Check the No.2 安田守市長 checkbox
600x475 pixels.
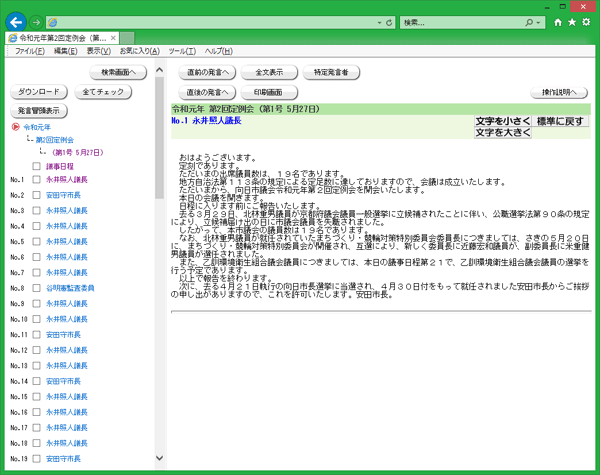(36, 195)
